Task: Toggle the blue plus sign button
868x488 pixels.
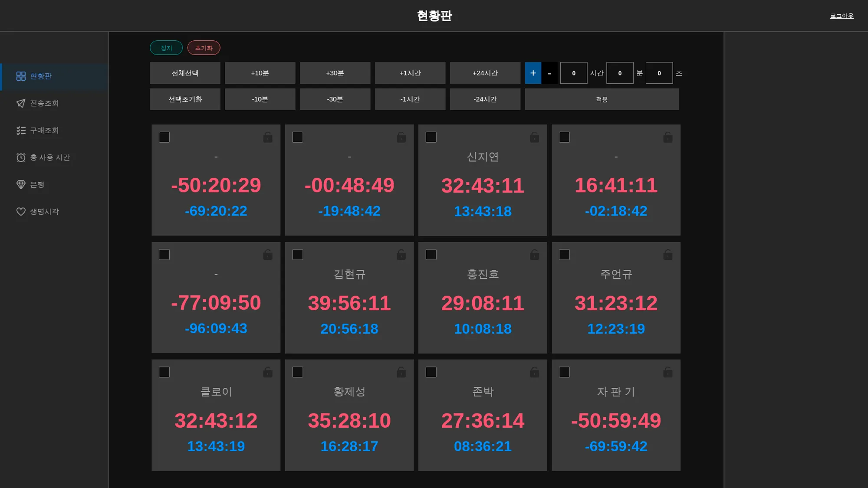Action: click(533, 73)
